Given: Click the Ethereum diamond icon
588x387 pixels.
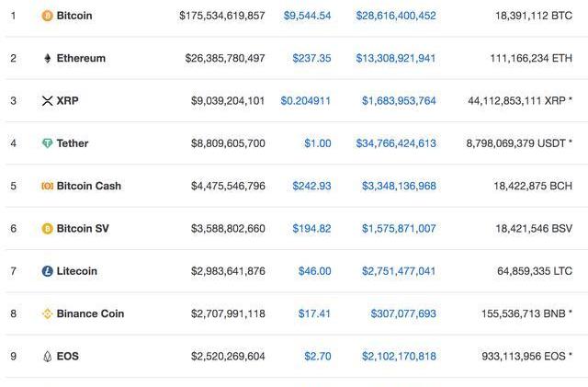Looking at the screenshot, I should [48, 58].
